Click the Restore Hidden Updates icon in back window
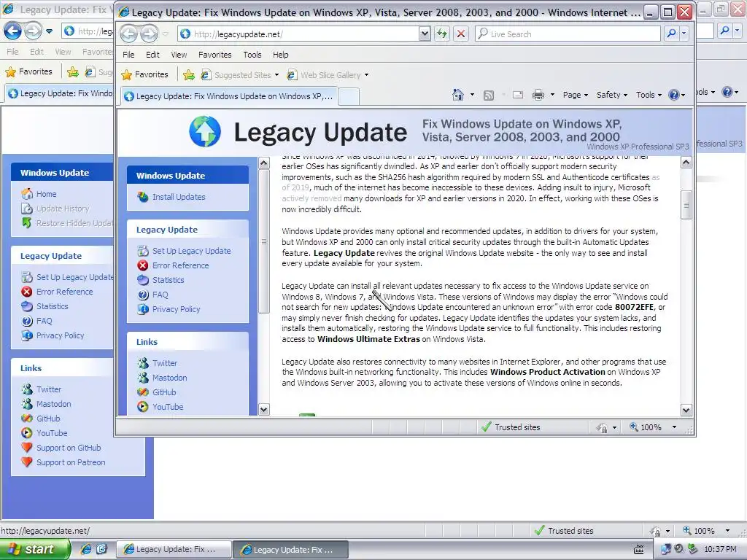The width and height of the screenshot is (747, 560). click(27, 223)
